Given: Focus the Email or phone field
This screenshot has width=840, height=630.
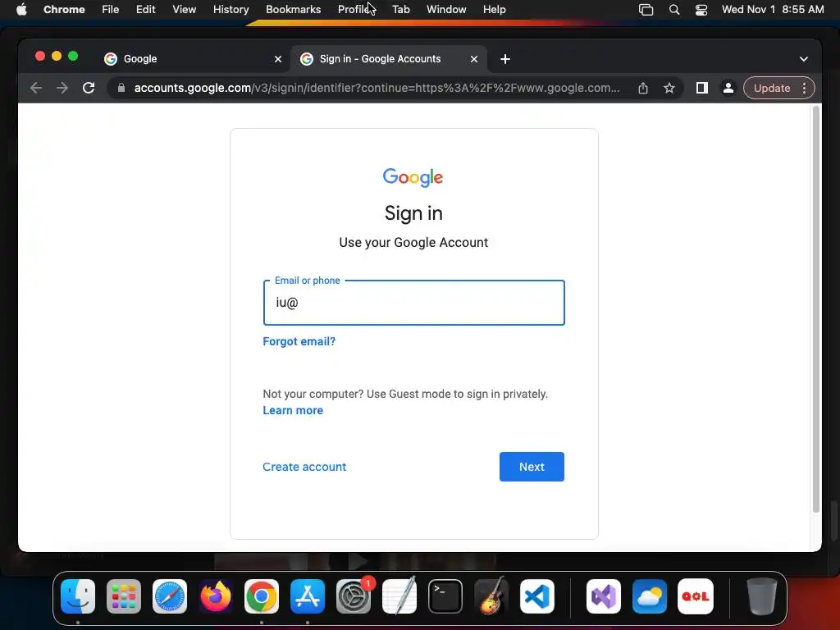Looking at the screenshot, I should [413, 303].
